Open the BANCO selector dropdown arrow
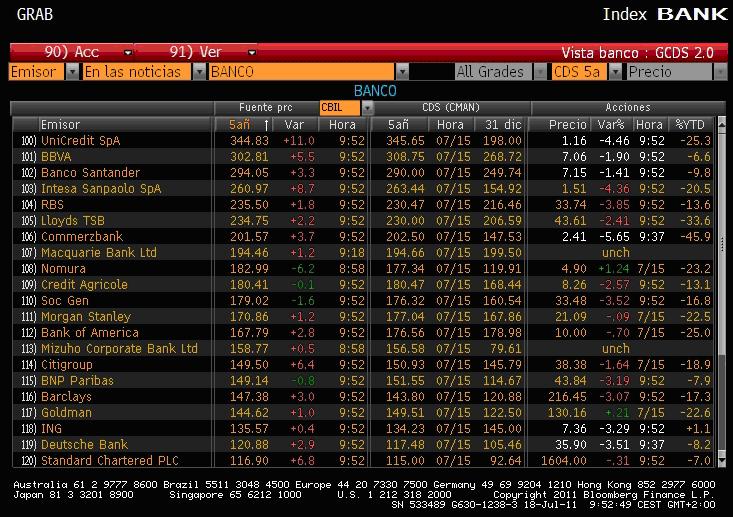733x517 pixels. click(402, 72)
